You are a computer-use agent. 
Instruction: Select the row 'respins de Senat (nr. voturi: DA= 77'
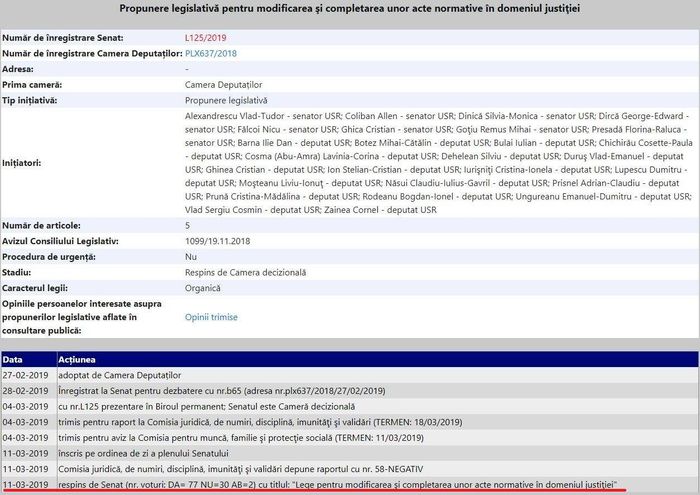378,485
